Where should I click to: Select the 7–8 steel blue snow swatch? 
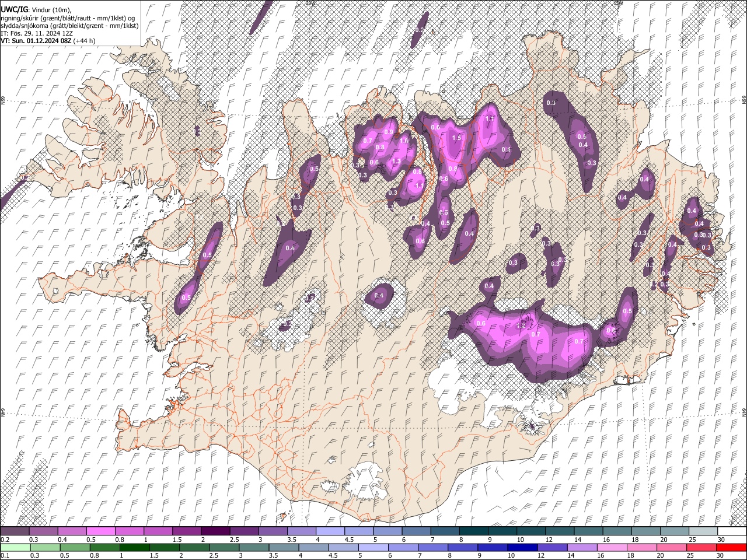pyautogui.click(x=445, y=531)
